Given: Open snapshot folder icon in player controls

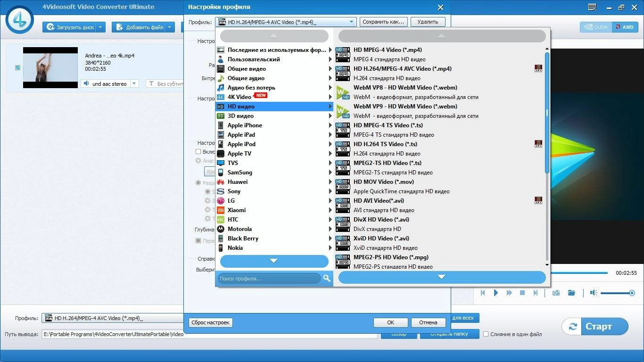Looking at the screenshot, I should (571, 293).
